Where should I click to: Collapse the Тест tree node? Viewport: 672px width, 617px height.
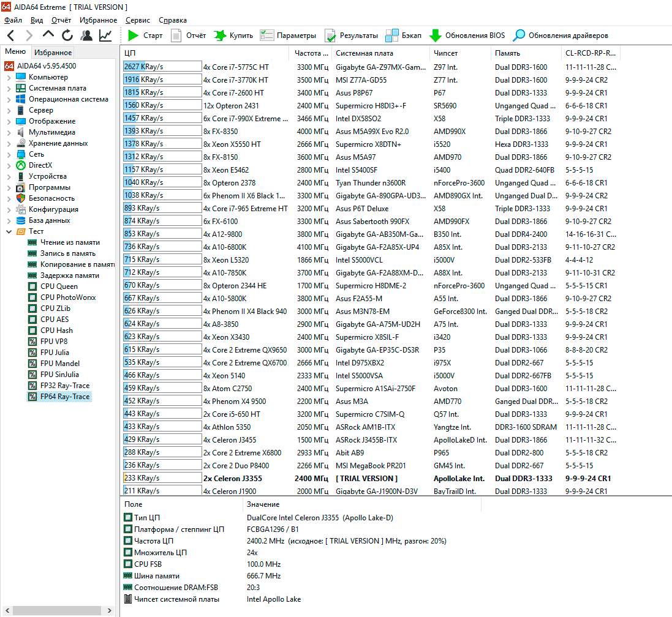(9, 231)
